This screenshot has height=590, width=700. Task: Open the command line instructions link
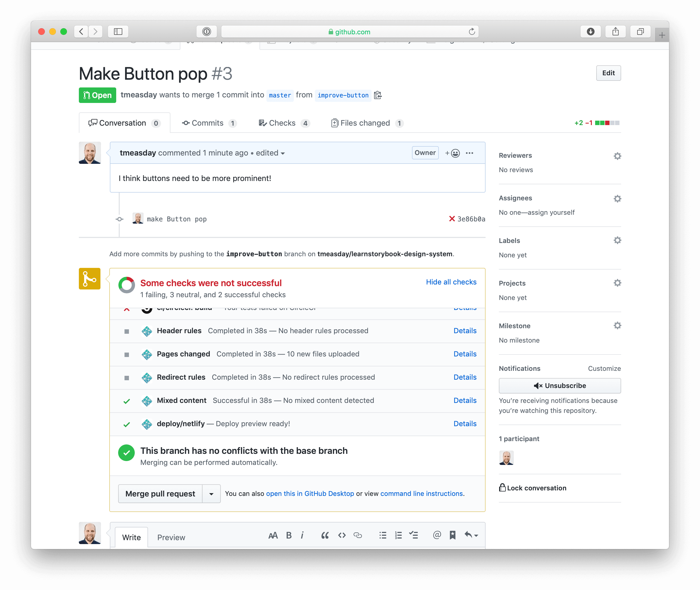[422, 494]
